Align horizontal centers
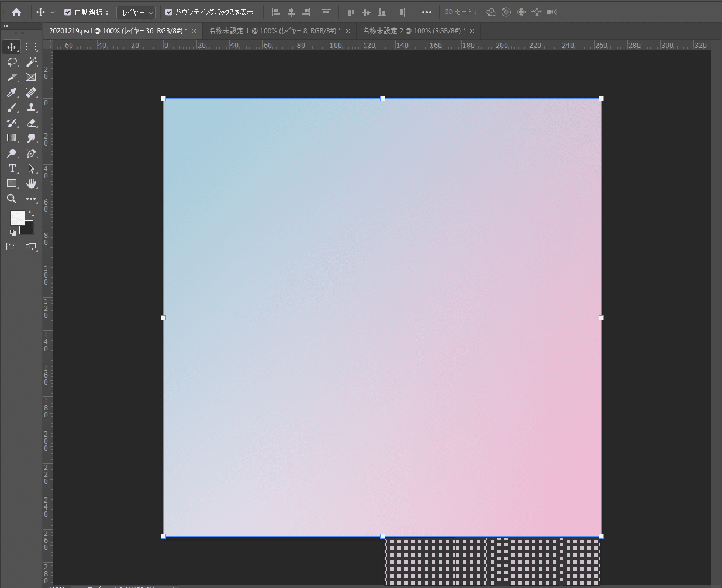The image size is (722, 588). [x=291, y=12]
